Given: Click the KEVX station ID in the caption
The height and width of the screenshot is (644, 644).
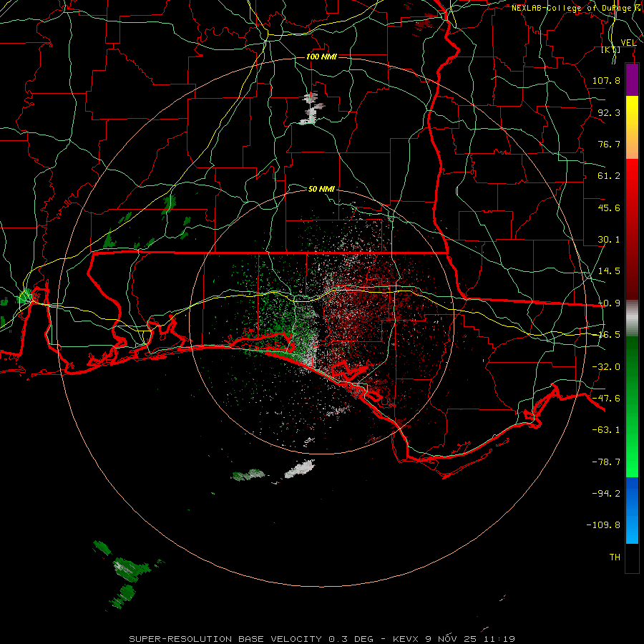Looking at the screenshot, I should [406, 639].
